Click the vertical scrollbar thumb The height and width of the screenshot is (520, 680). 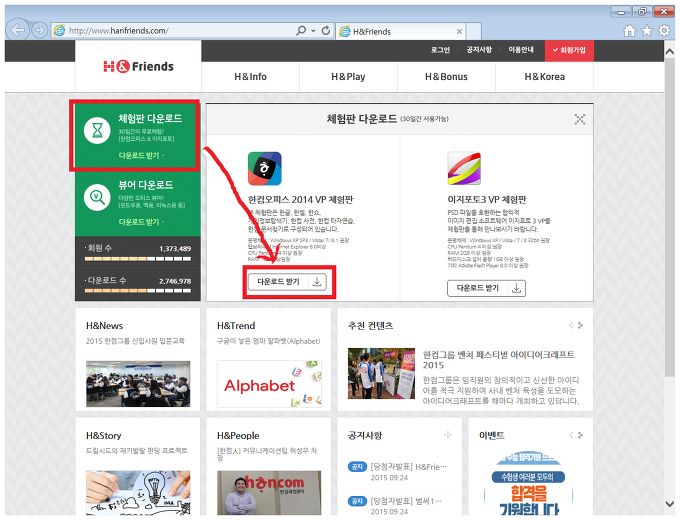(x=670, y=218)
